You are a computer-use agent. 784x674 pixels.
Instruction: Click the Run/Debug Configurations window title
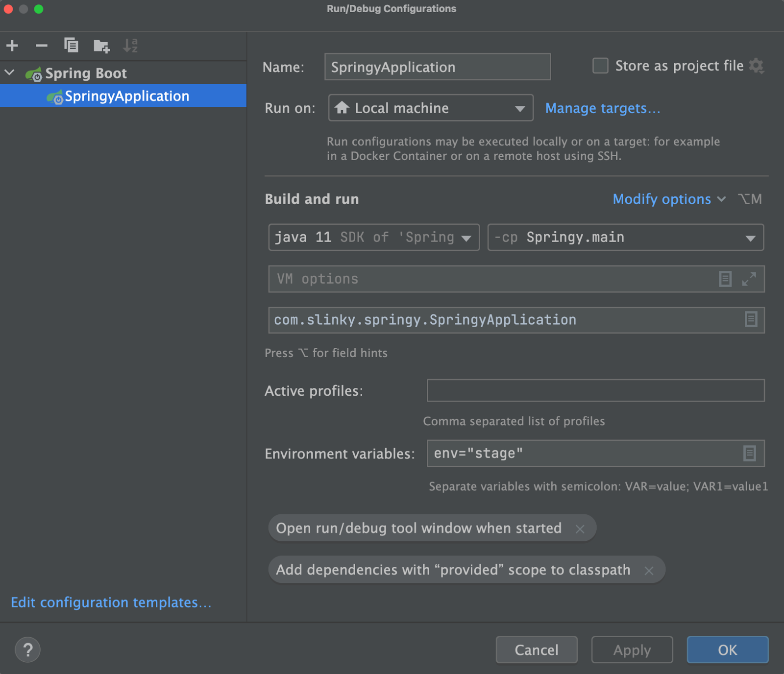click(x=392, y=9)
